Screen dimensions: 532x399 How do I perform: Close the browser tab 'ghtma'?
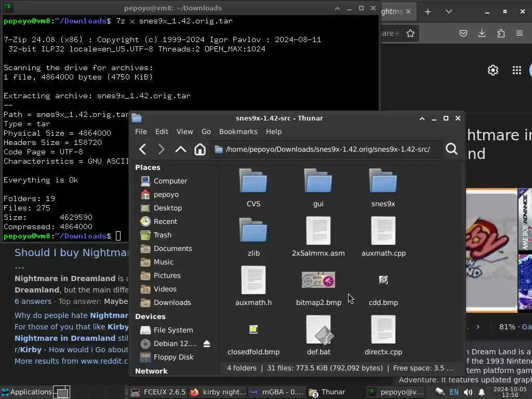(x=408, y=11)
